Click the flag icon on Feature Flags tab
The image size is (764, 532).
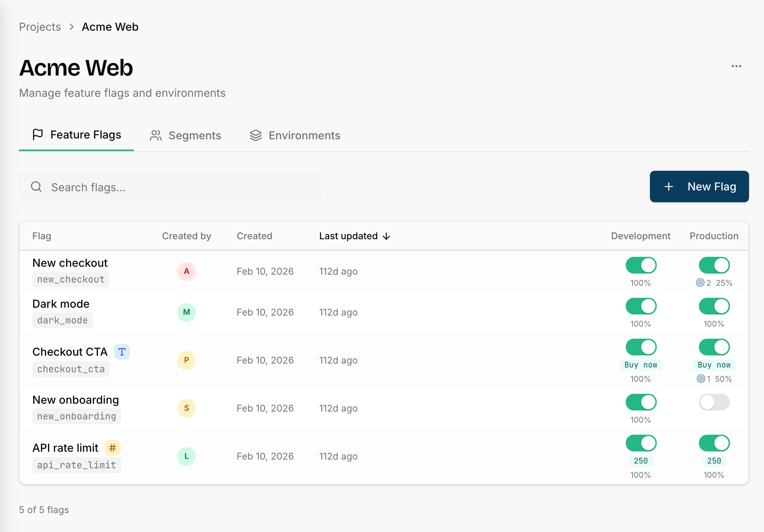(38, 135)
